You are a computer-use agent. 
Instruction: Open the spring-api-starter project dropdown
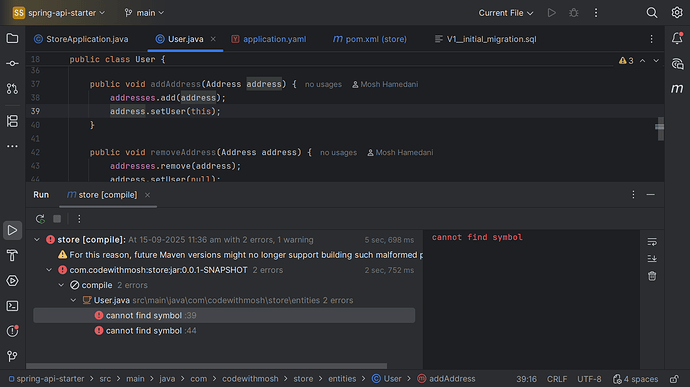[x=59, y=13]
